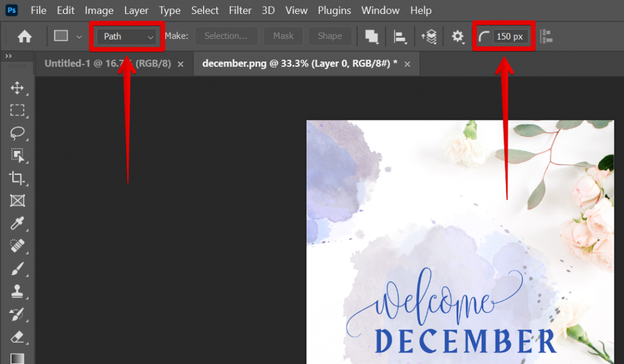Select the Rectangular Marquee tool
The height and width of the screenshot is (364, 624).
(x=18, y=110)
